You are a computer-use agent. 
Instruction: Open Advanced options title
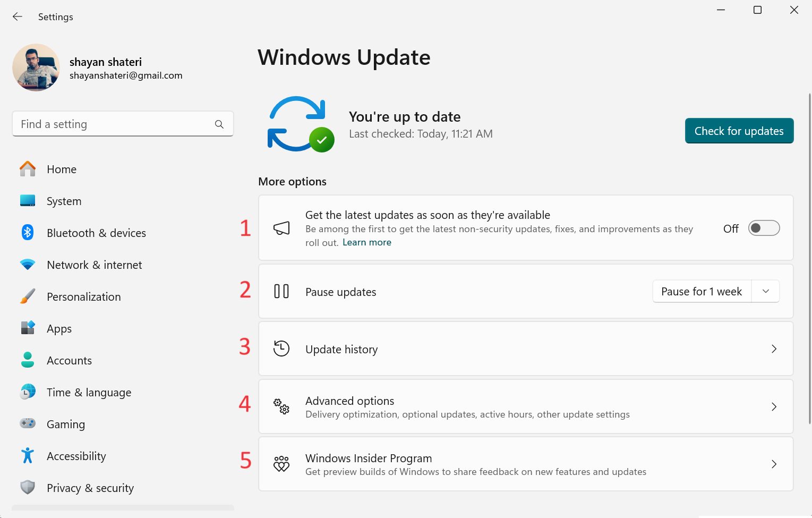click(x=349, y=401)
